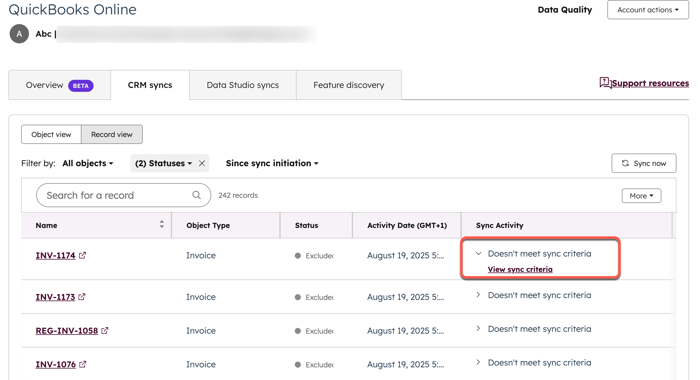Open Support resources link
Viewport: 700px width, 380px height.
(x=650, y=83)
